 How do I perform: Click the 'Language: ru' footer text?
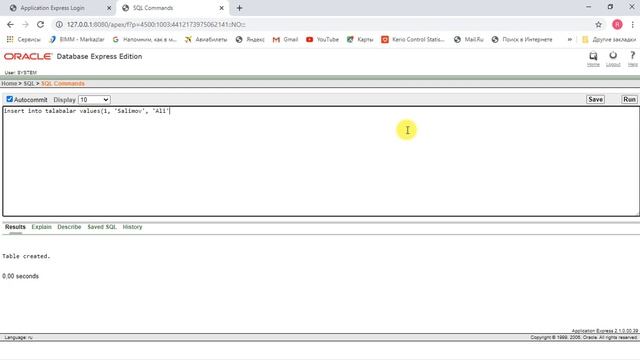(18, 338)
